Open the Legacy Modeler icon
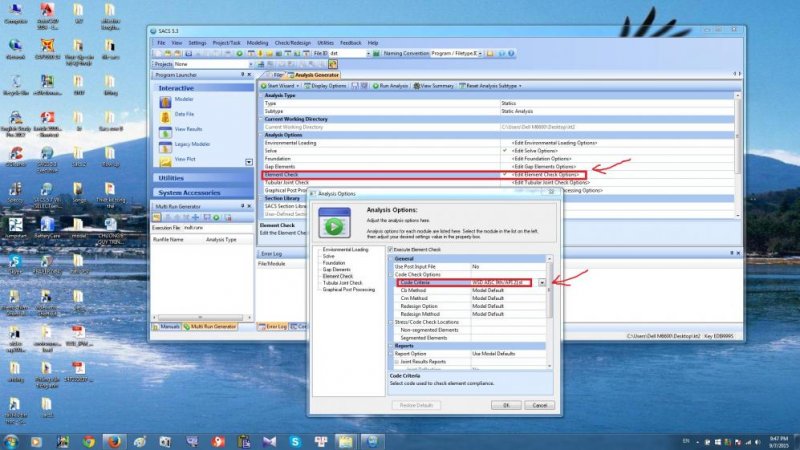The width and height of the screenshot is (800, 450). pyautogui.click(x=165, y=147)
